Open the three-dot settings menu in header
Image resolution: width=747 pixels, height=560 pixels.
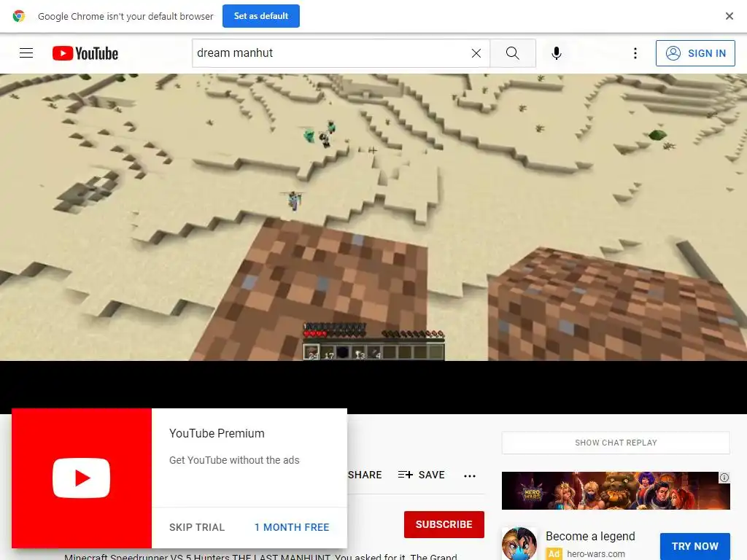pos(635,53)
